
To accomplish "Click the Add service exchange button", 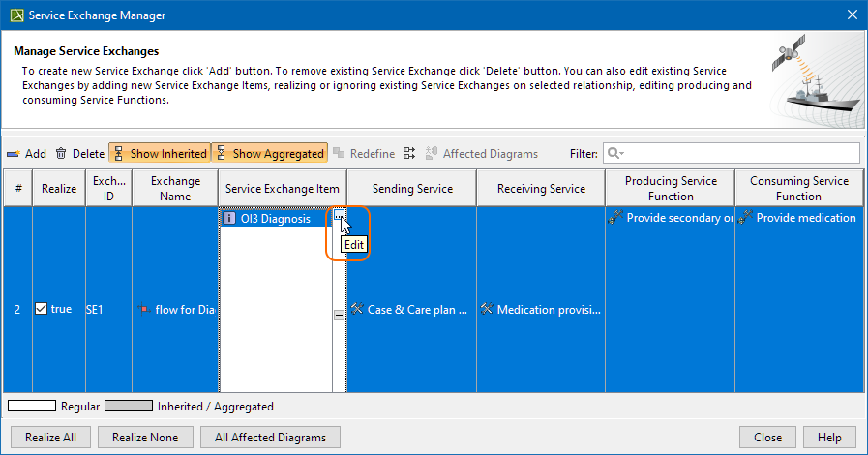I will 26,153.
